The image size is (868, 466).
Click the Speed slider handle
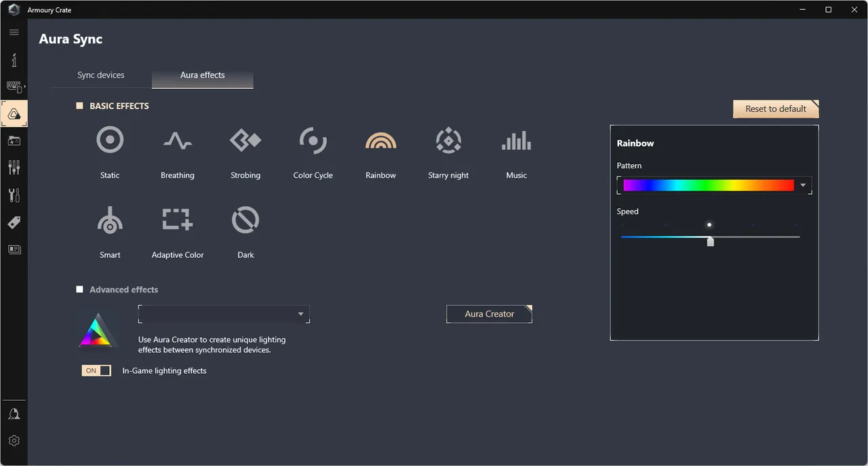pos(710,241)
